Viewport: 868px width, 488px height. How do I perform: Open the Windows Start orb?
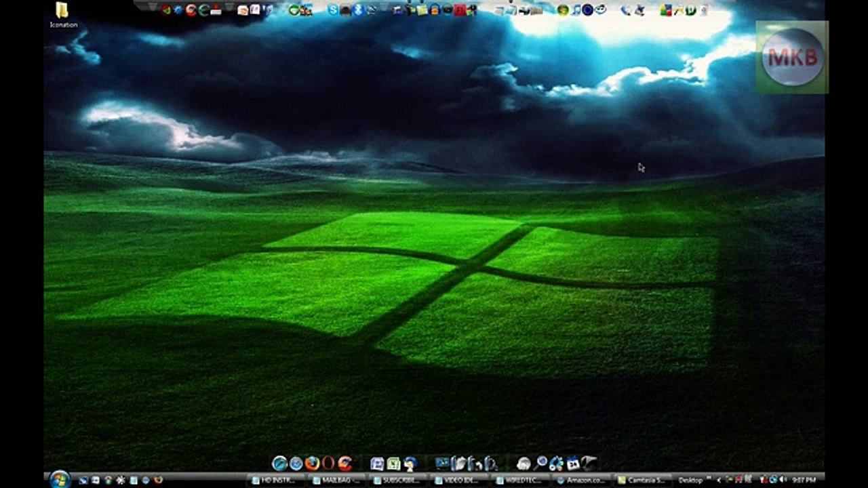[x=60, y=479]
